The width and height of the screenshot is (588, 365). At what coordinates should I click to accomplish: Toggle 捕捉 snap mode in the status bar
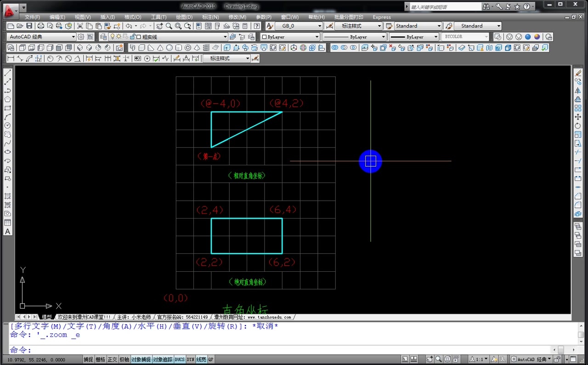point(88,359)
